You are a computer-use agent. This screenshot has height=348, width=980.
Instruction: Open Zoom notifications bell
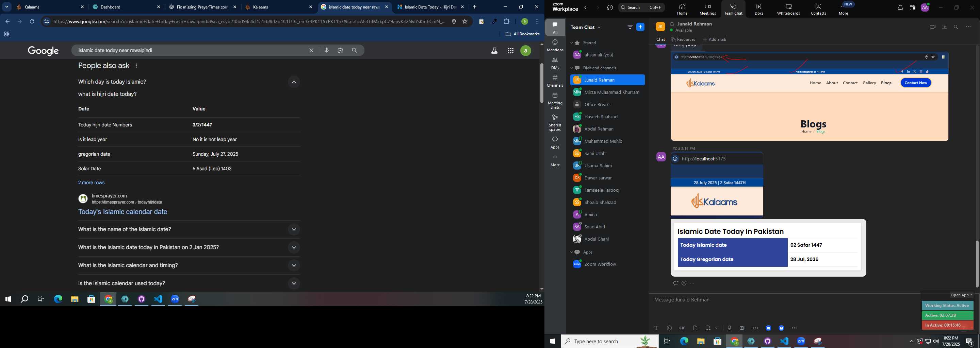coord(900,8)
